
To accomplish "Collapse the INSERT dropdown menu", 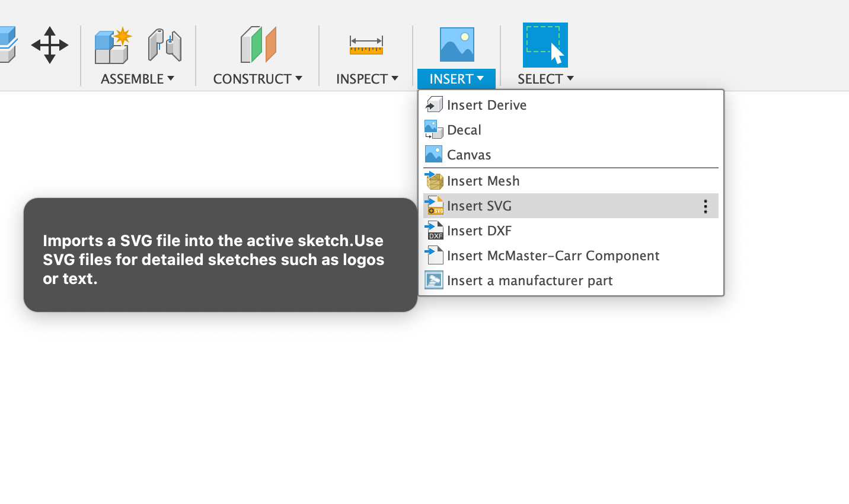I will click(456, 79).
